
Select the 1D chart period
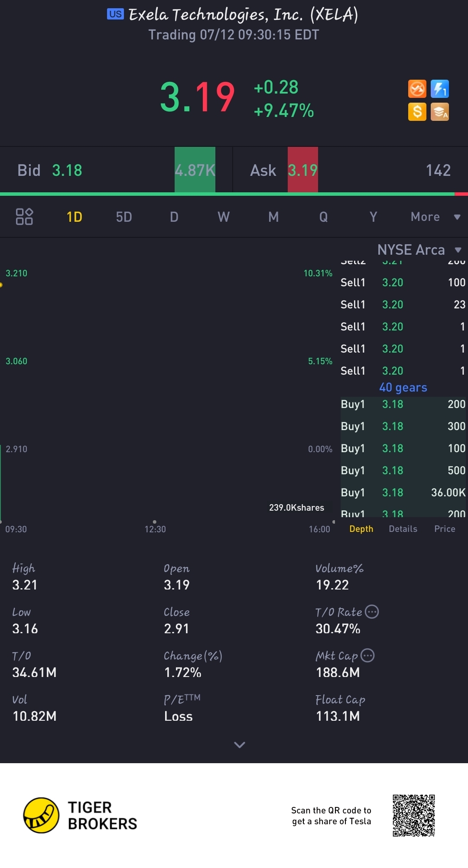(75, 217)
